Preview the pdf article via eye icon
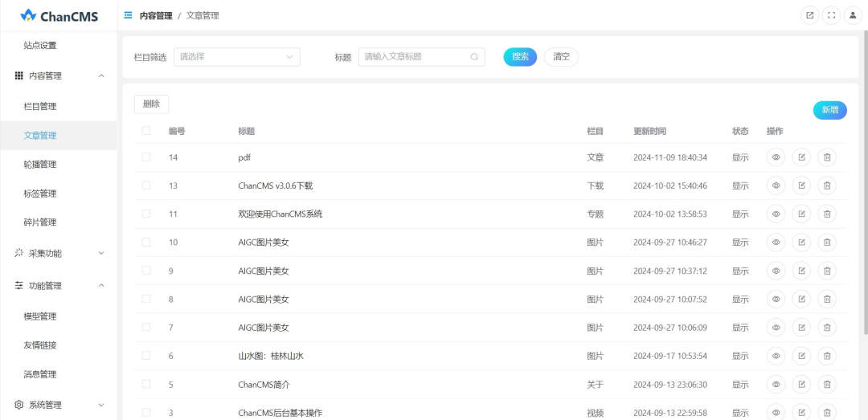868x420 pixels. point(776,157)
